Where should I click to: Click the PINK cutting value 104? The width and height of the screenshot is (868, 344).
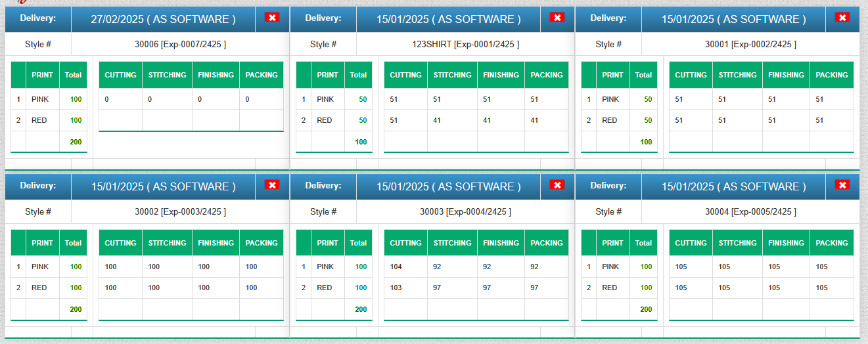click(x=396, y=267)
